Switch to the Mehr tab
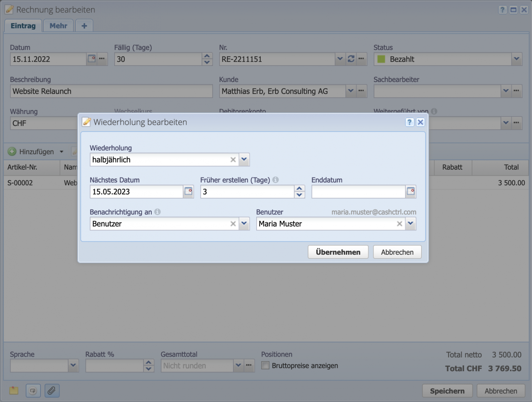The height and width of the screenshot is (402, 532). coord(58,25)
